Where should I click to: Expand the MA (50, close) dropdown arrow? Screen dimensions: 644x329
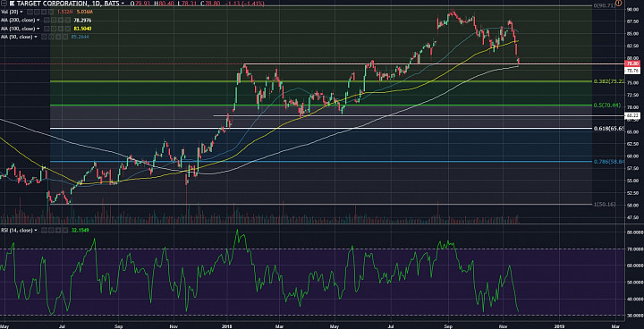[36, 37]
